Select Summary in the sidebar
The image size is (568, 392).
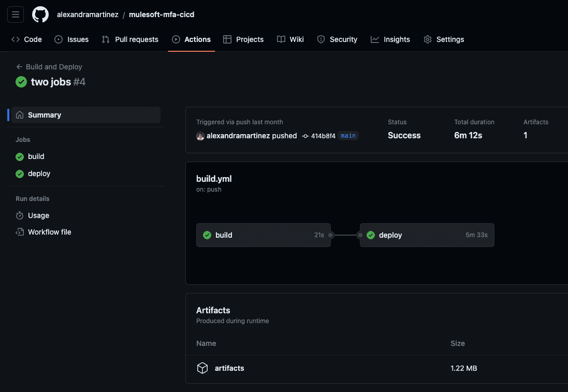pos(86,115)
